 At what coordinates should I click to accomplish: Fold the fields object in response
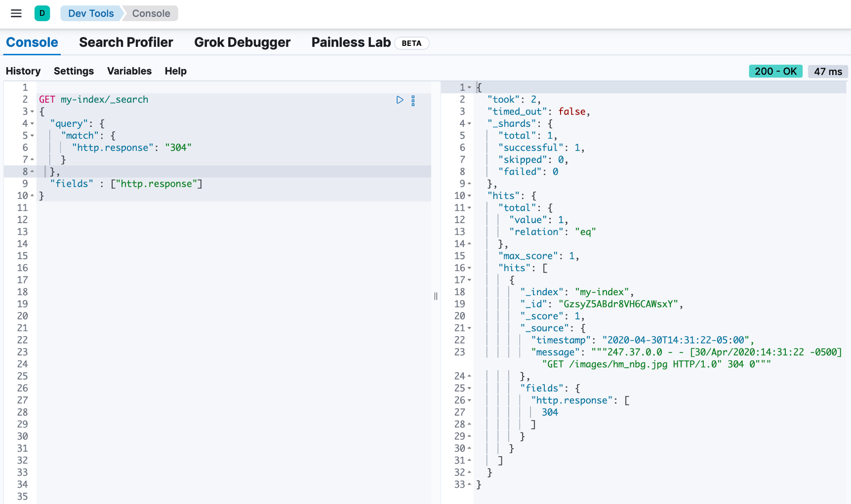pyautogui.click(x=469, y=388)
